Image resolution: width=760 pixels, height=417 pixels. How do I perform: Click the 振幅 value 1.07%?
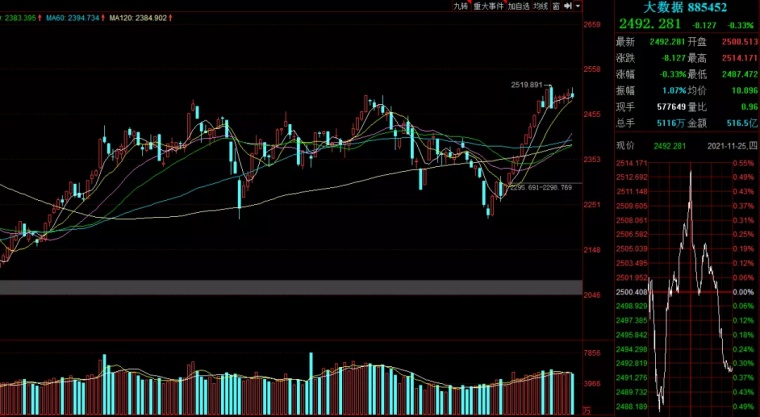coord(674,91)
